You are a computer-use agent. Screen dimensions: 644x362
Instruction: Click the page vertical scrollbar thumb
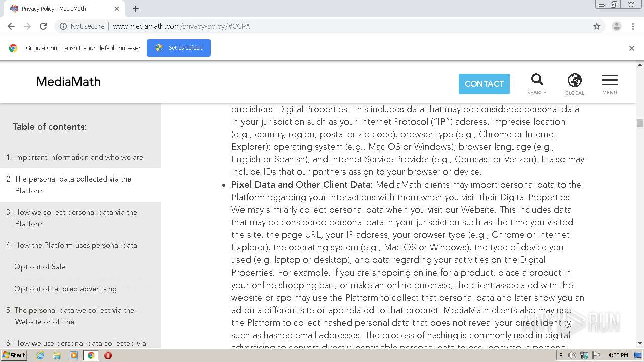639,123
